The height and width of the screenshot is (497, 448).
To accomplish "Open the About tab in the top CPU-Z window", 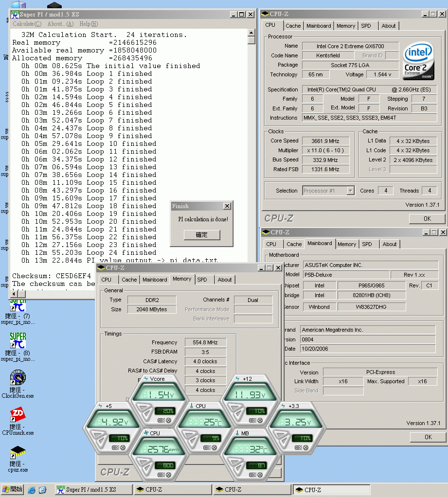I will pos(389,26).
